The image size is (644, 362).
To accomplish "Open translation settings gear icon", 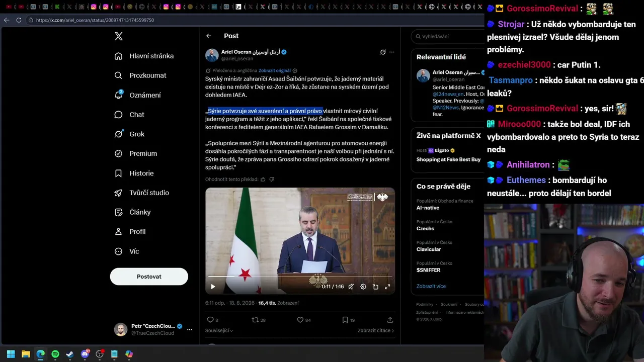I will pyautogui.click(x=295, y=71).
